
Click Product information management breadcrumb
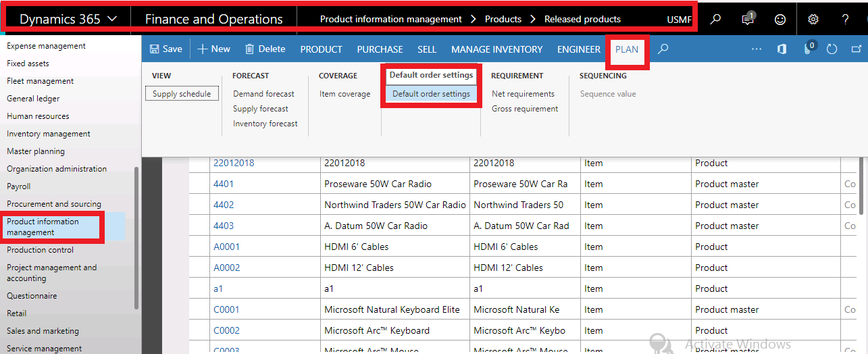(391, 20)
